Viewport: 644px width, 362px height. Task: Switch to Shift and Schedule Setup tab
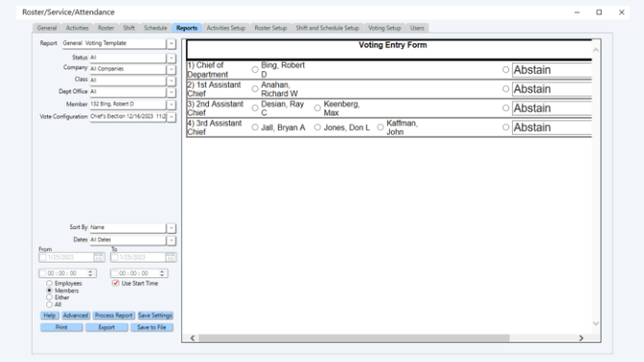click(x=327, y=28)
